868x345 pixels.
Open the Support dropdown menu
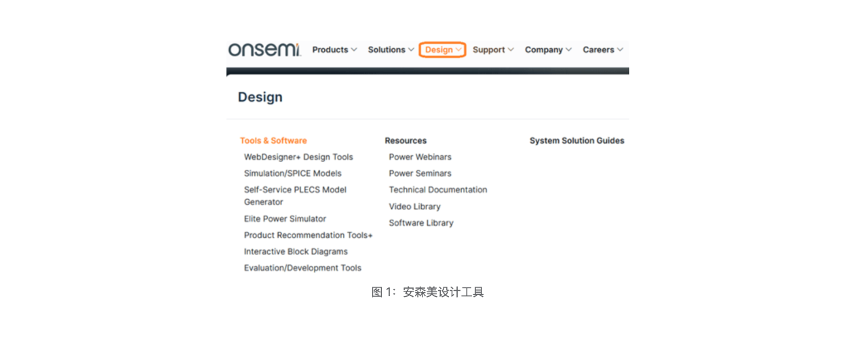tap(493, 49)
